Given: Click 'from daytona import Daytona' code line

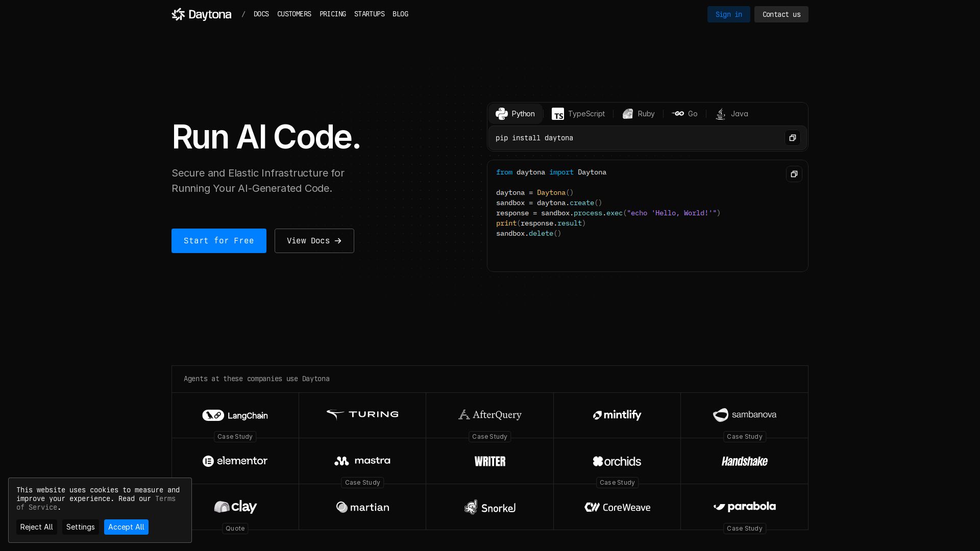Looking at the screenshot, I should point(551,172).
